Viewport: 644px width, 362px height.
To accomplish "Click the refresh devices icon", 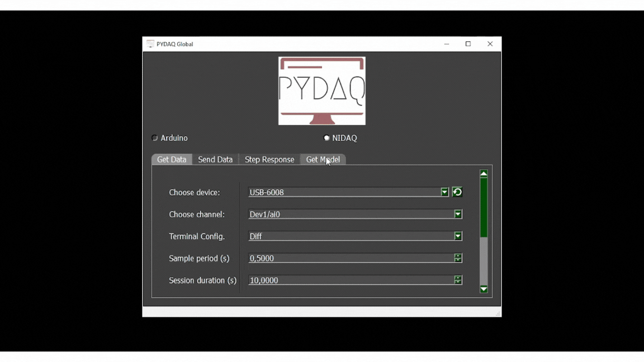I will (x=457, y=192).
